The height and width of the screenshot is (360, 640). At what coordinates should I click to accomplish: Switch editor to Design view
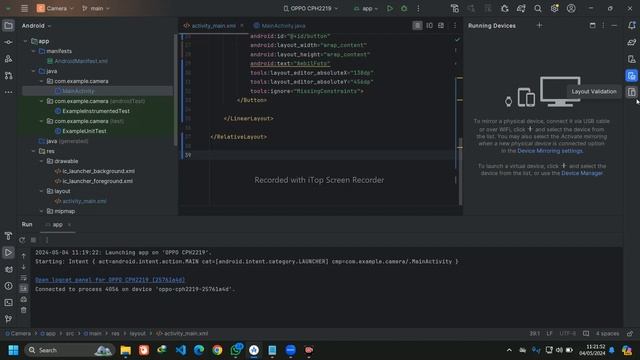point(441,25)
